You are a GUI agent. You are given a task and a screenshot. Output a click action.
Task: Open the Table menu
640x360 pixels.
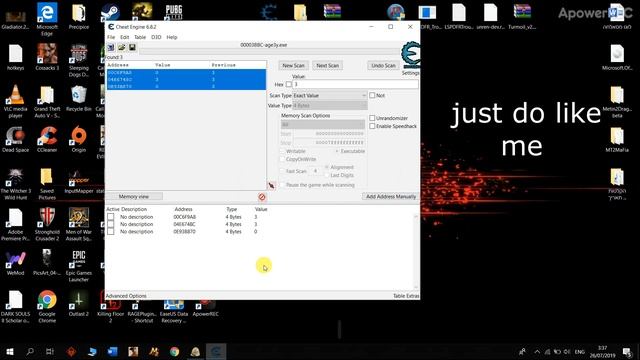tap(140, 37)
